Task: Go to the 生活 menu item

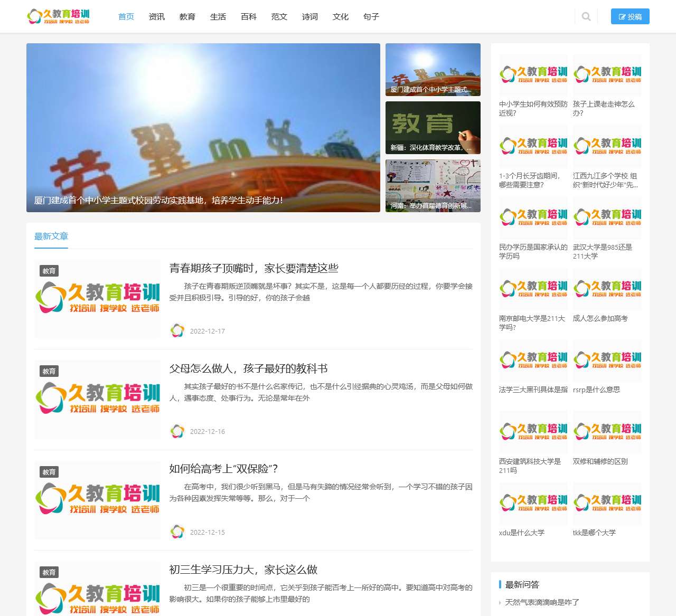Action: 218,16
